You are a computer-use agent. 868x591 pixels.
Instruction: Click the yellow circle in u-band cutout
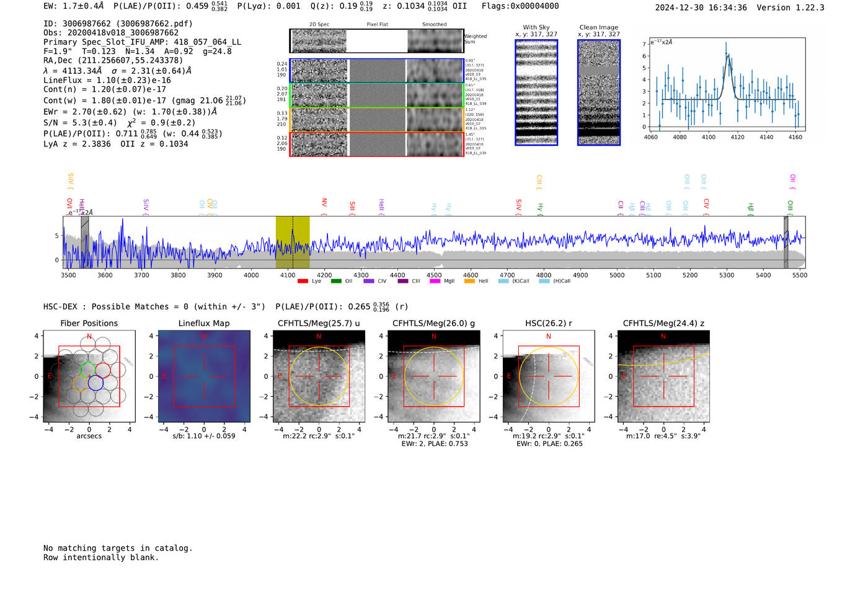point(319,376)
